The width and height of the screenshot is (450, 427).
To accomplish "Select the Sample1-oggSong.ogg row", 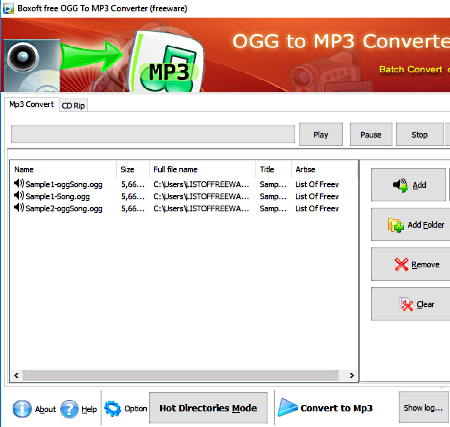I will [x=184, y=184].
